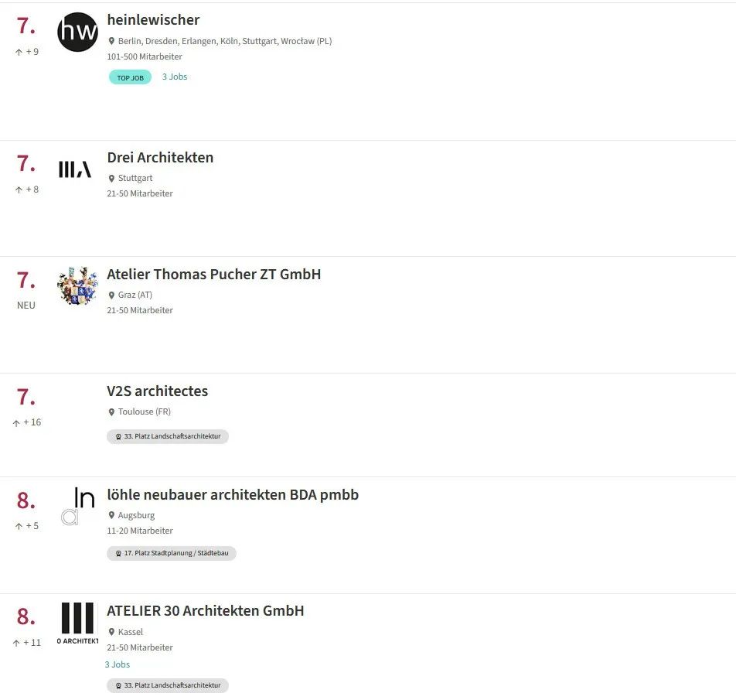Open the V2S architectes title link
The image size is (736, 700).
tap(157, 391)
